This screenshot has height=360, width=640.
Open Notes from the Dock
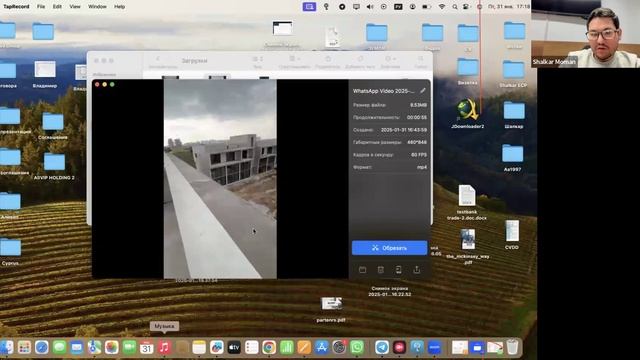click(x=199, y=347)
